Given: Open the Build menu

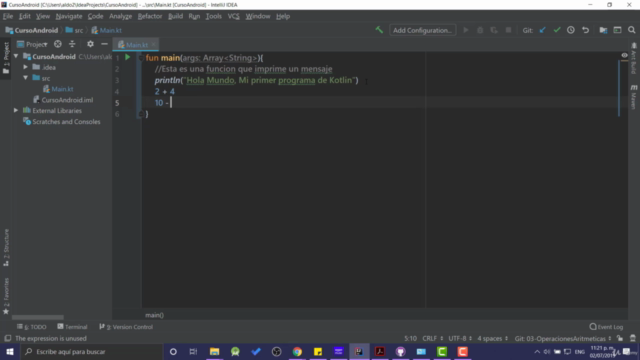Looking at the screenshot, I should pos(176,16).
